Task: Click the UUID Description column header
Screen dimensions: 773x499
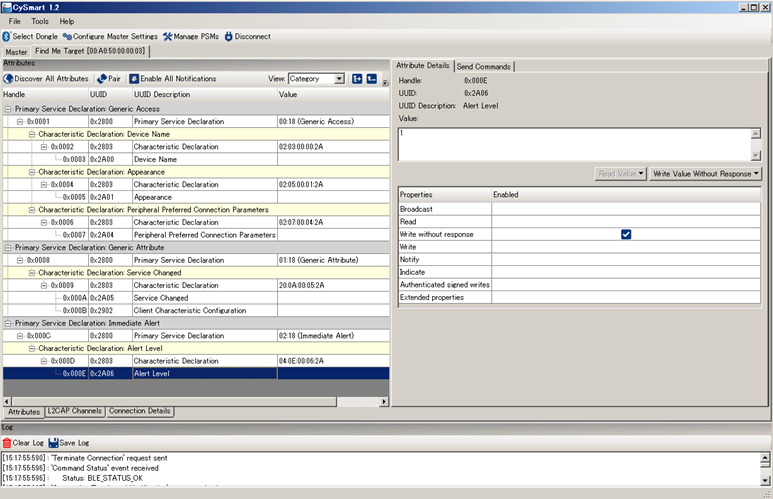Action: tap(205, 94)
